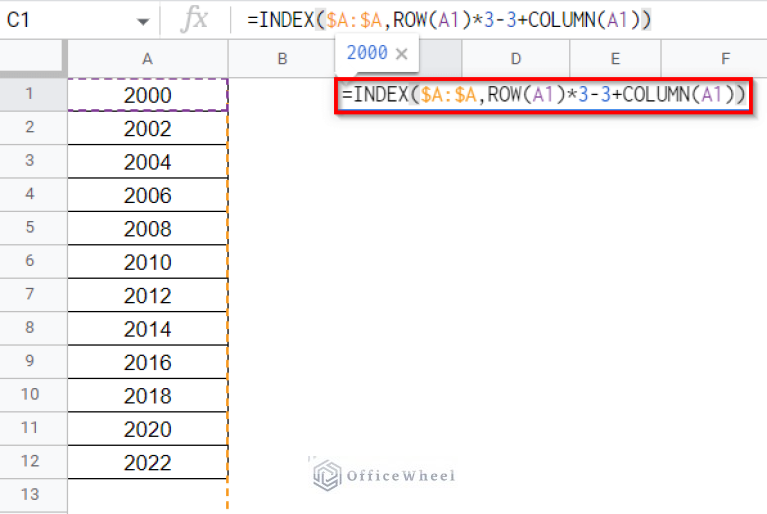Click inside the formula bar text
This screenshot has height=514, width=767.
[449, 20]
